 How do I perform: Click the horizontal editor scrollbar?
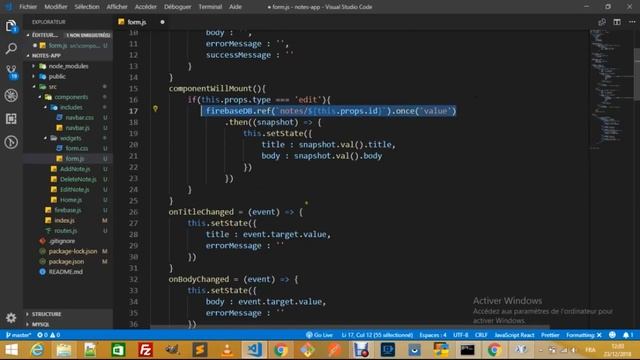(x=350, y=327)
